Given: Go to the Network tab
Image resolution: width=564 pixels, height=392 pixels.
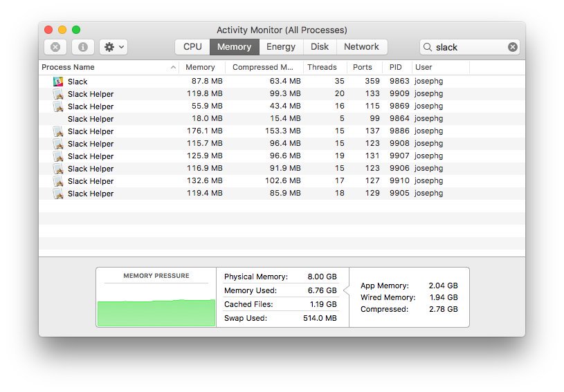Looking at the screenshot, I should [361, 47].
